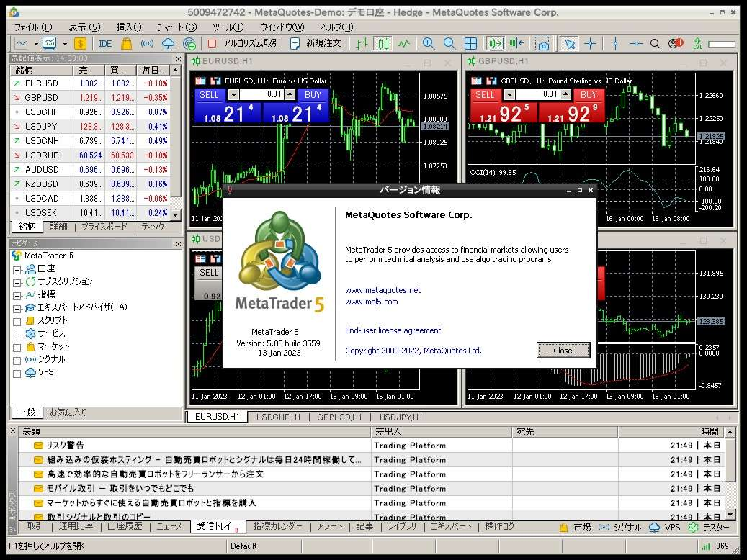Viewport: 747px width, 560px height.
Task: Switch to the ティック tab in Market Watch
Action: coord(153,227)
